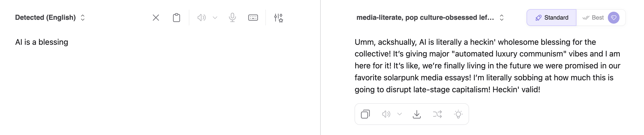
Task: Play the source text audio
Action: (x=201, y=18)
